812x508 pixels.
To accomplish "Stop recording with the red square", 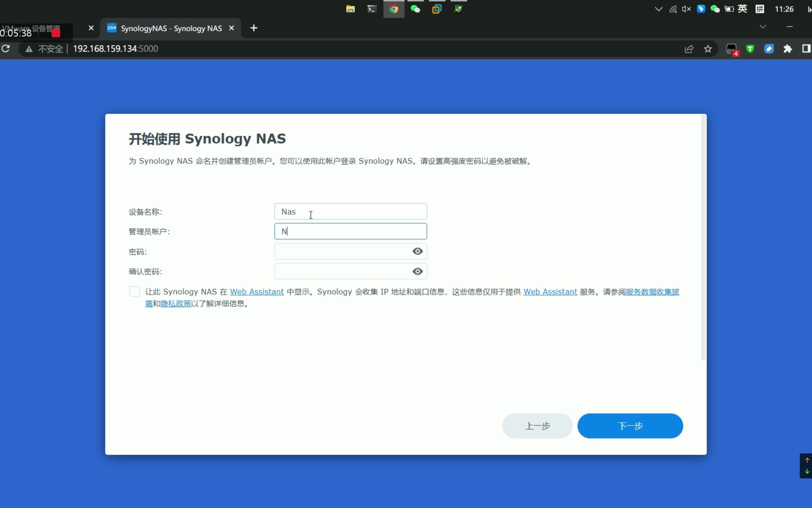I will [x=56, y=33].
